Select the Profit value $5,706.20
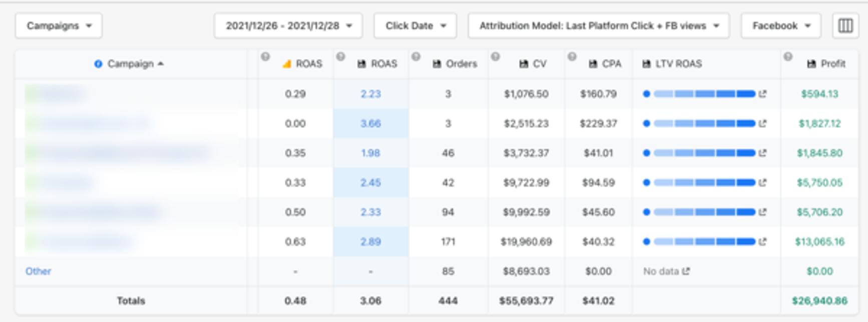The width and height of the screenshot is (868, 322). coord(819,212)
